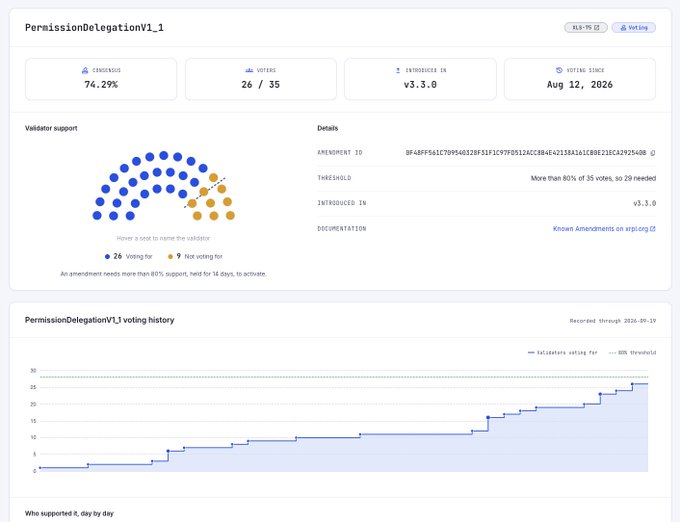Click the Consensus card icon

point(85,70)
